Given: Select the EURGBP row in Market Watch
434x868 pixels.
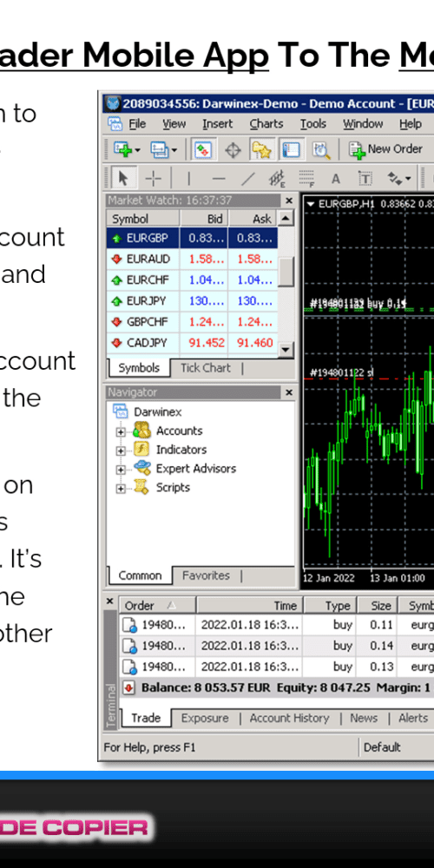Looking at the screenshot, I should click(192, 238).
